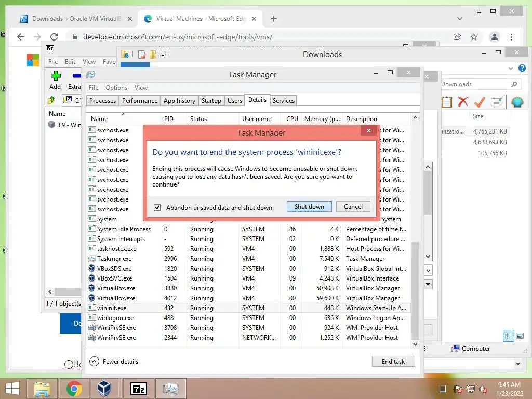Open the App history tab

pos(179,101)
